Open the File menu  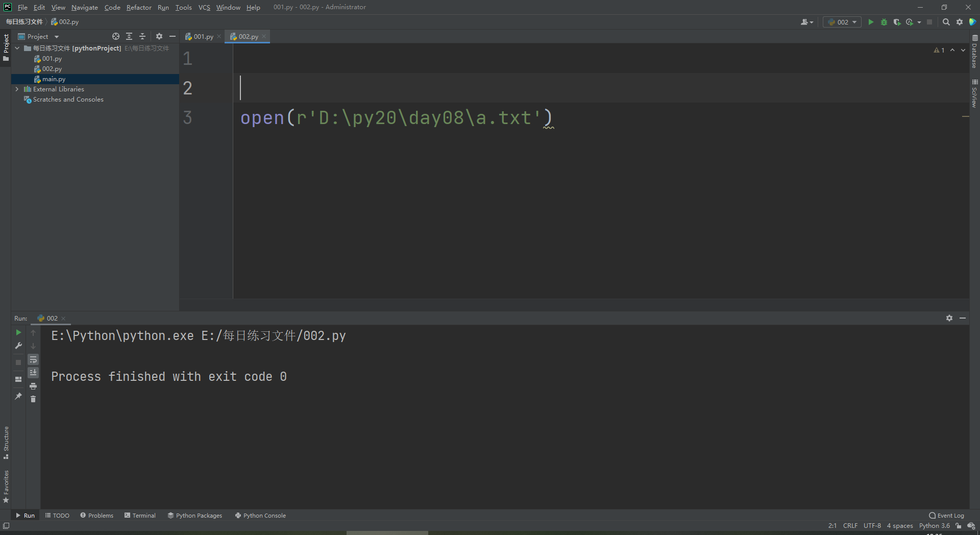[x=22, y=7]
